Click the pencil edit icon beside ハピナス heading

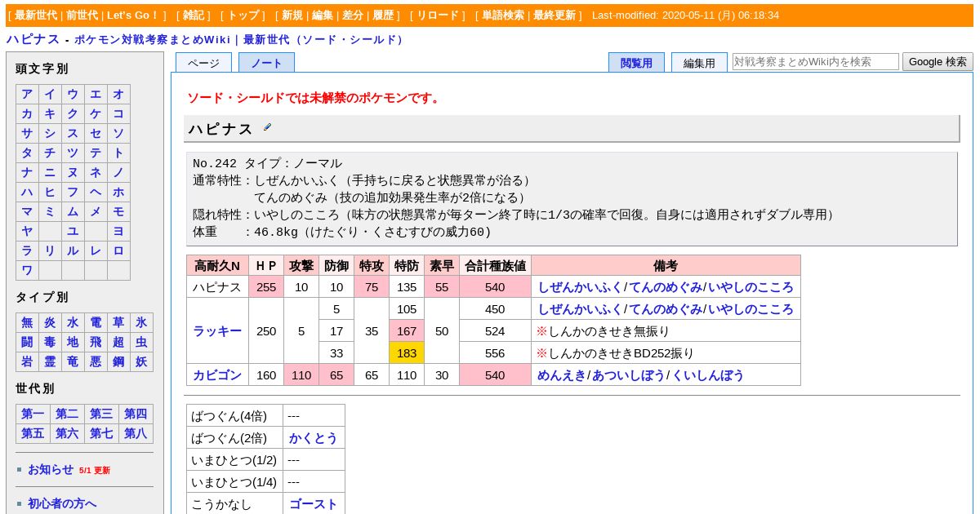[x=267, y=128]
